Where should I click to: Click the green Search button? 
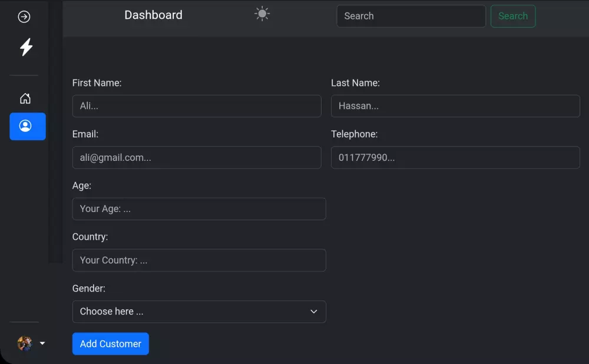[x=512, y=16]
